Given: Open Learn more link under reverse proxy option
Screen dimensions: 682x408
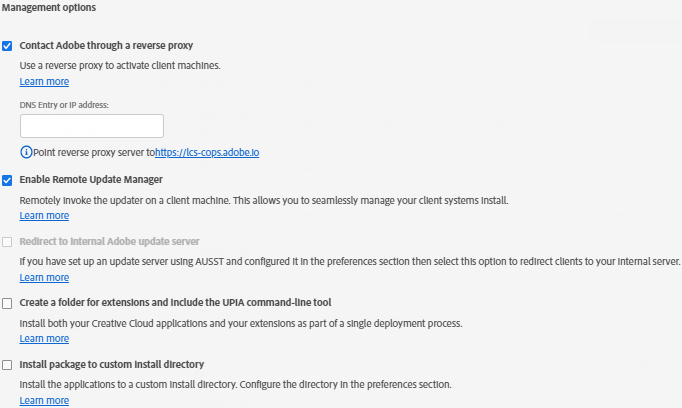Looking at the screenshot, I should [44, 82].
